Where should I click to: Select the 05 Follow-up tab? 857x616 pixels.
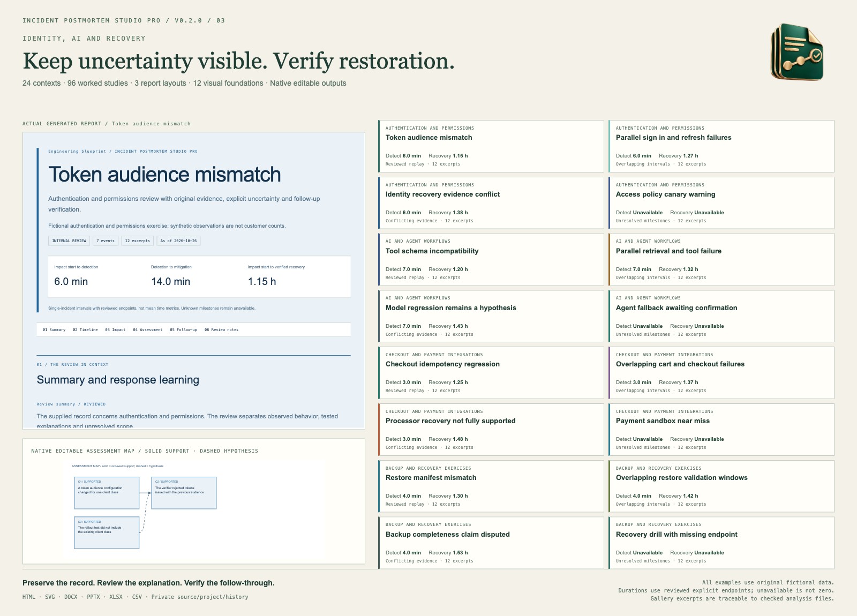183,330
